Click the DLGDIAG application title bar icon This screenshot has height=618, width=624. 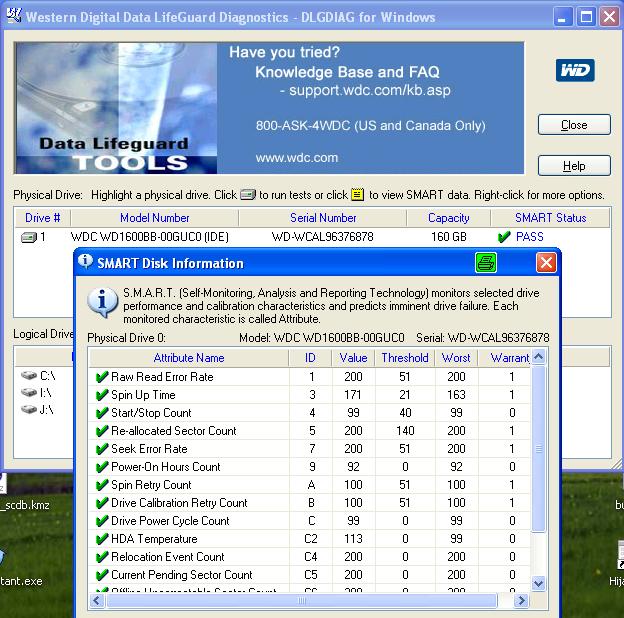coord(14,16)
